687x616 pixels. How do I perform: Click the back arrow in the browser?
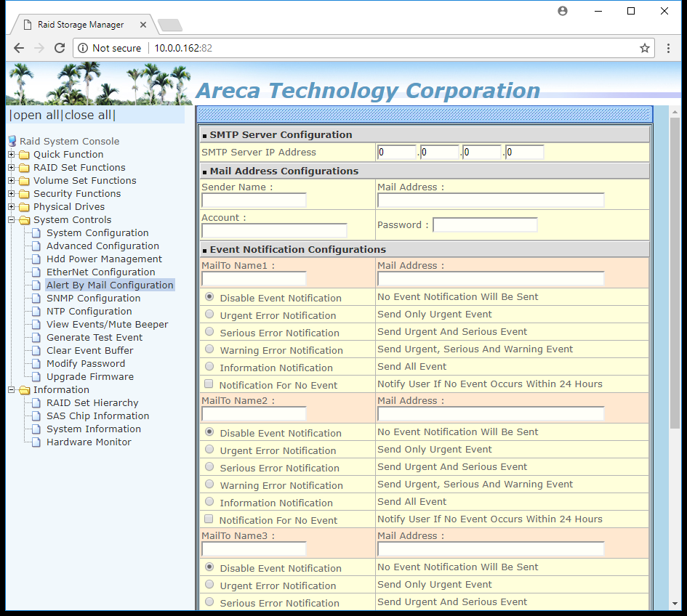pyautogui.click(x=19, y=48)
